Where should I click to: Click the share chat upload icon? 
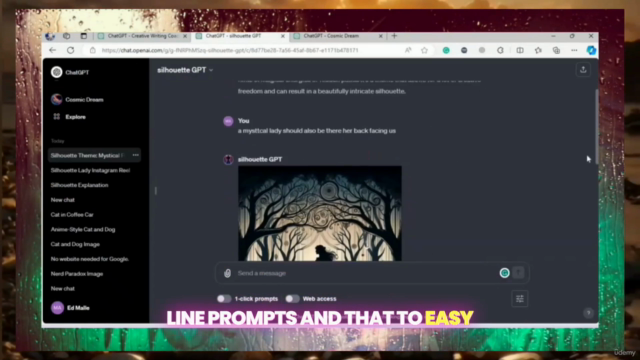click(x=583, y=70)
